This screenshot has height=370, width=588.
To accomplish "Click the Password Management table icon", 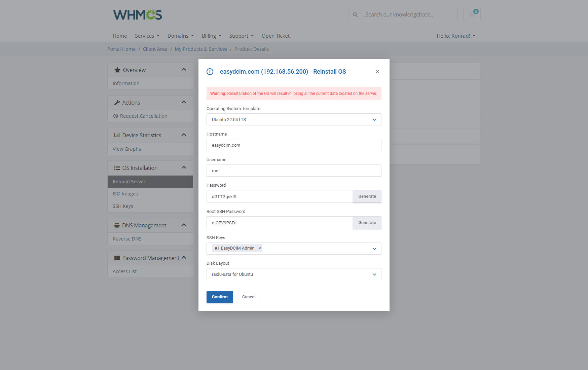I will [x=117, y=258].
